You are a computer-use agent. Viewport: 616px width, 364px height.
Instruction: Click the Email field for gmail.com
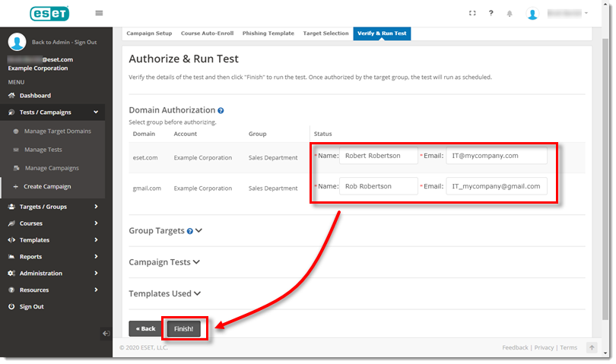coord(496,186)
